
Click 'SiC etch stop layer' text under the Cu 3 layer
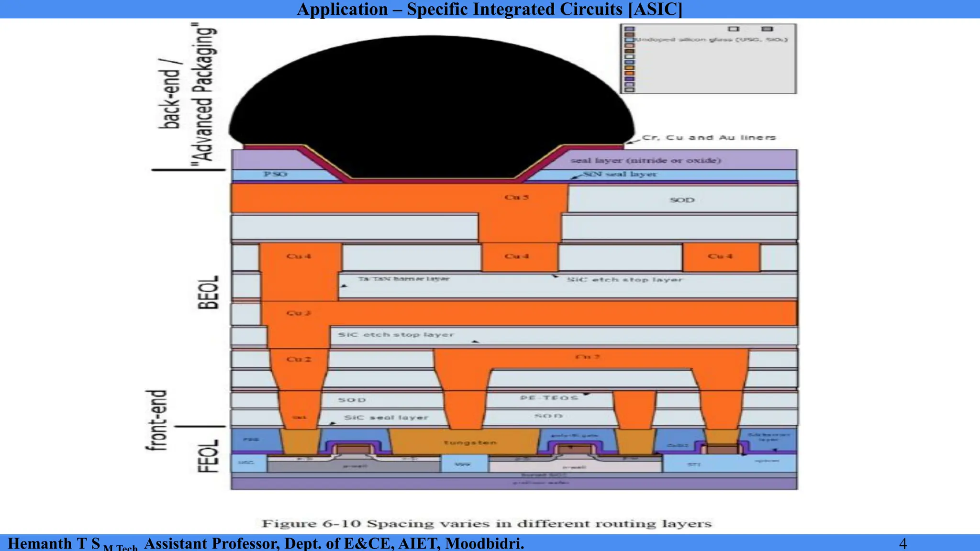[x=396, y=335]
